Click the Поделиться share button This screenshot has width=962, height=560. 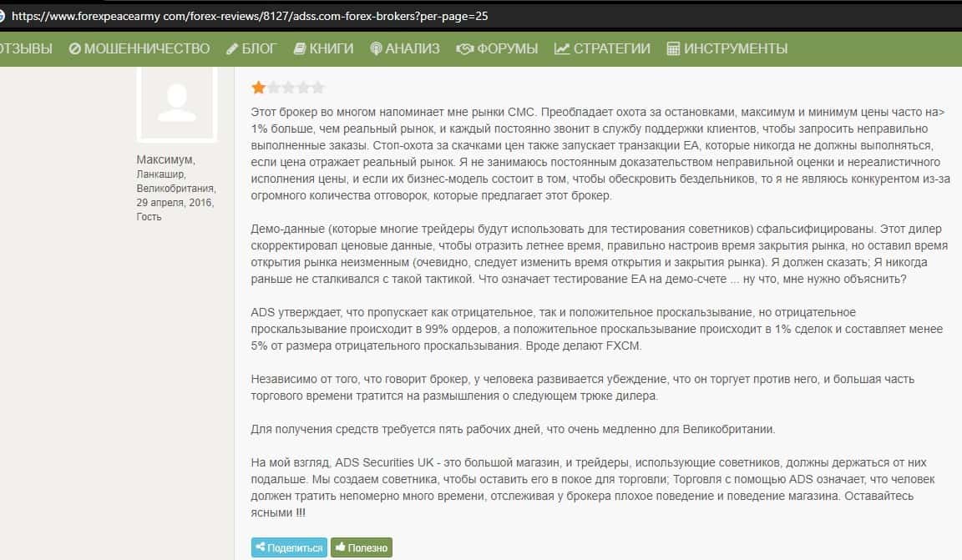289,547
